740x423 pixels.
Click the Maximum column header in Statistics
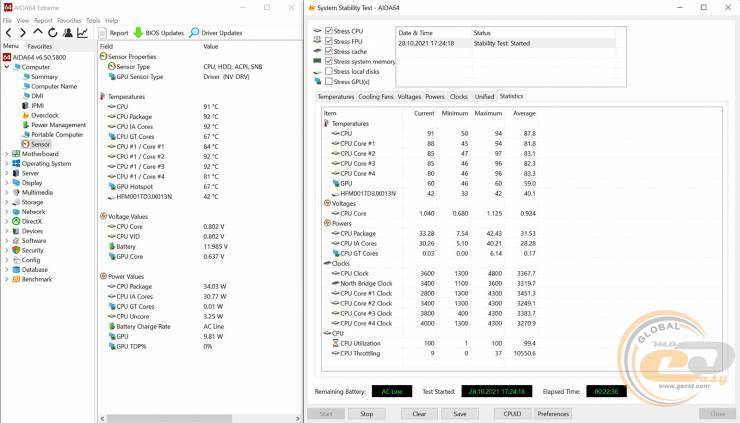pyautogui.click(x=488, y=113)
